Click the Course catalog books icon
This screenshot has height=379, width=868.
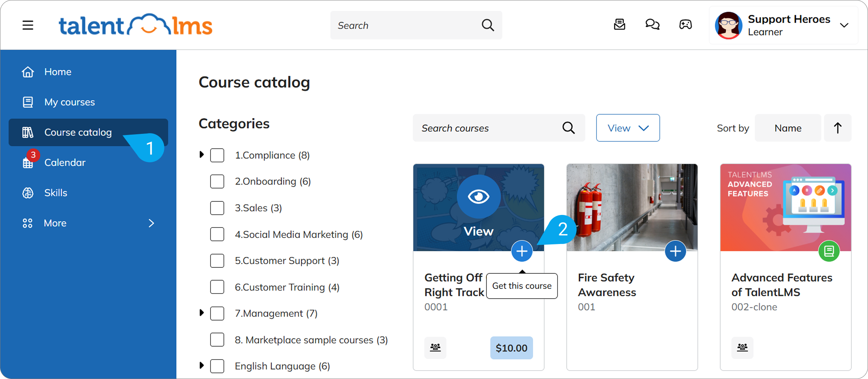[x=28, y=132]
